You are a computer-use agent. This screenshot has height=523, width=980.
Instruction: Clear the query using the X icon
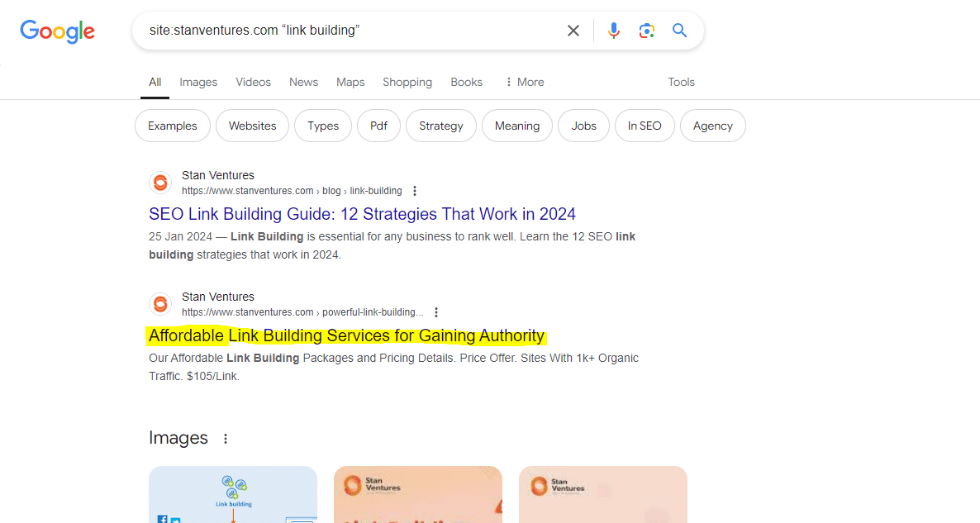(x=573, y=30)
